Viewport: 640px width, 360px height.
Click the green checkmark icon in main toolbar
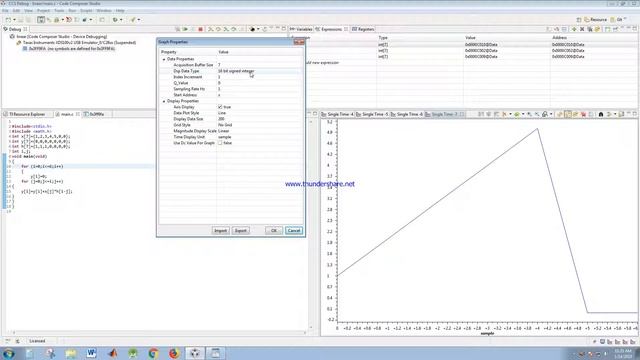[x=133, y=20]
